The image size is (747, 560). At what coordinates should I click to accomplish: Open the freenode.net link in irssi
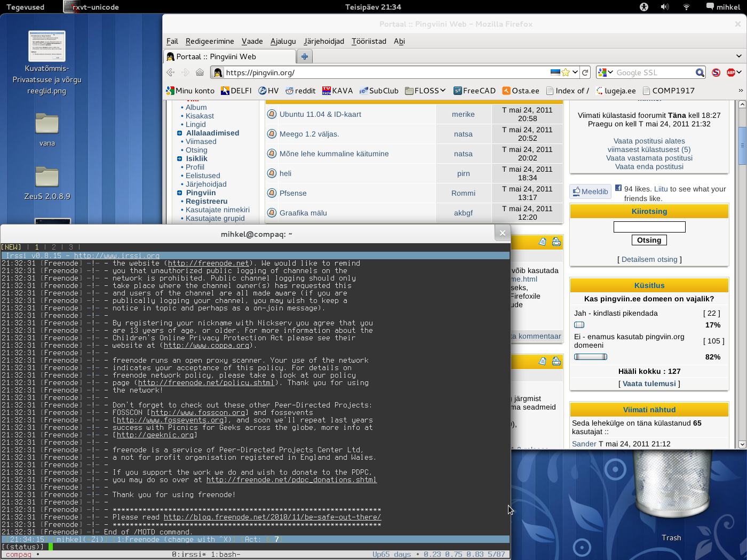209,263
